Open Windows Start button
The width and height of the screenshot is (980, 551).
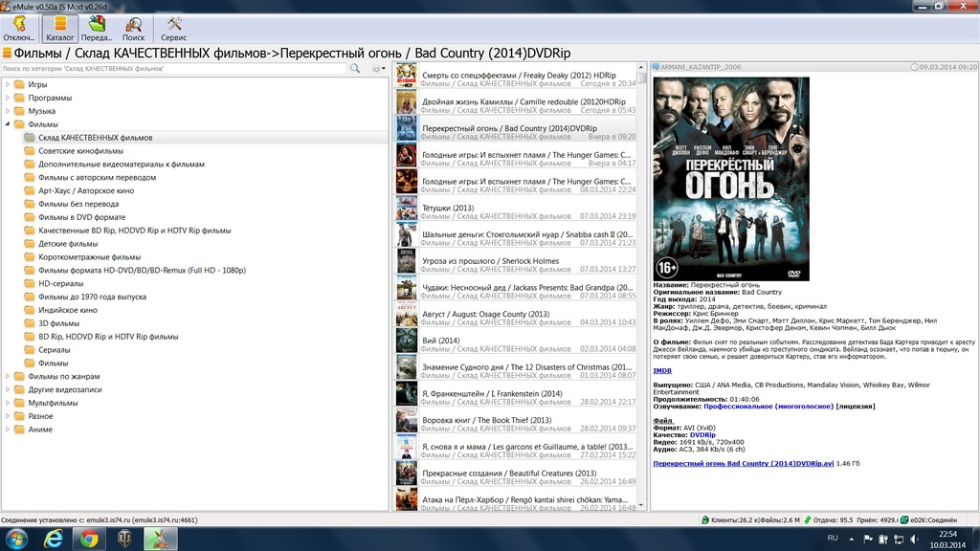coord(16,539)
